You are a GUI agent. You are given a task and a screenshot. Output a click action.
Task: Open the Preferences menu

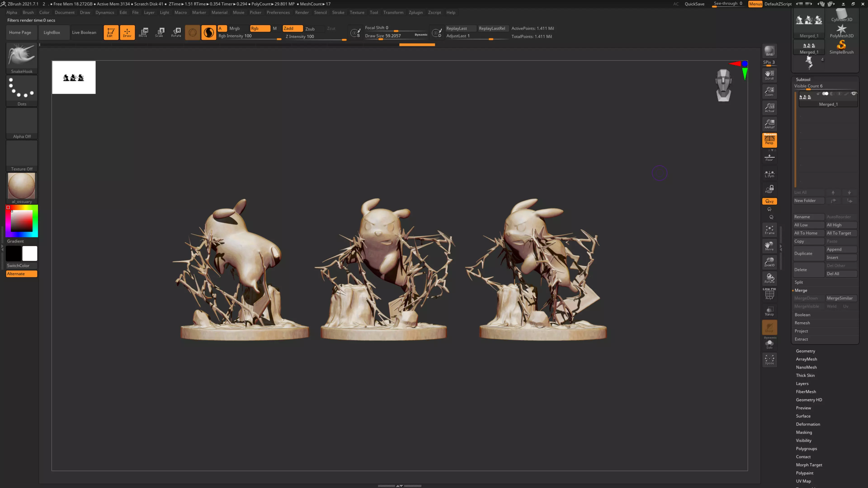[278, 12]
